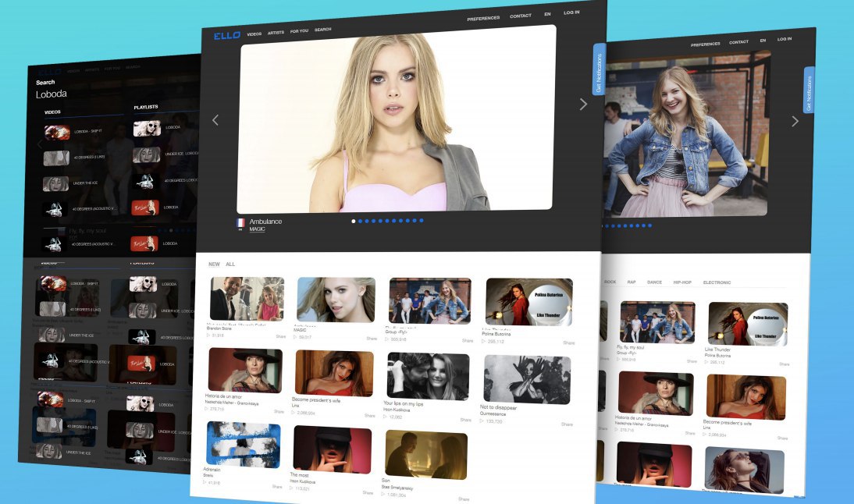Click Share under Adrenalin video
854x504 pixels.
click(277, 487)
